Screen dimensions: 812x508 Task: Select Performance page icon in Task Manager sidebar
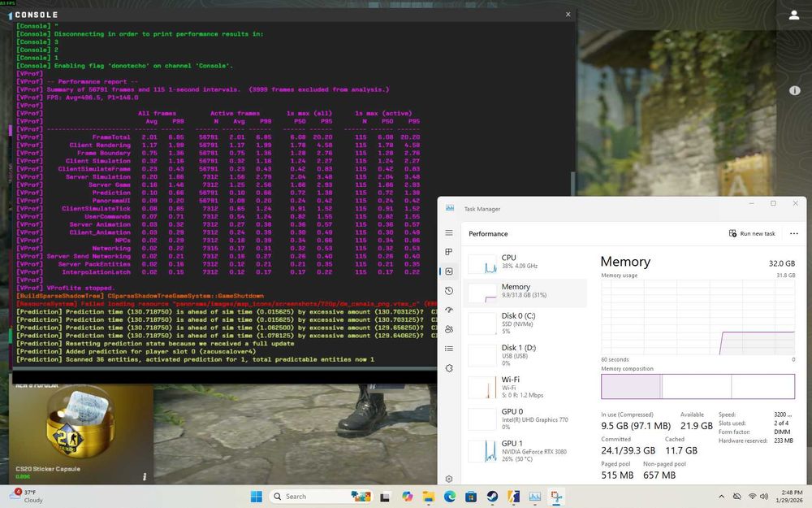[449, 271]
